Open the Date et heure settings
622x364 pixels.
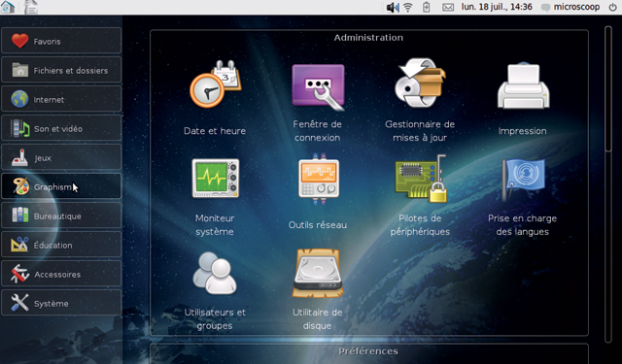[215, 98]
